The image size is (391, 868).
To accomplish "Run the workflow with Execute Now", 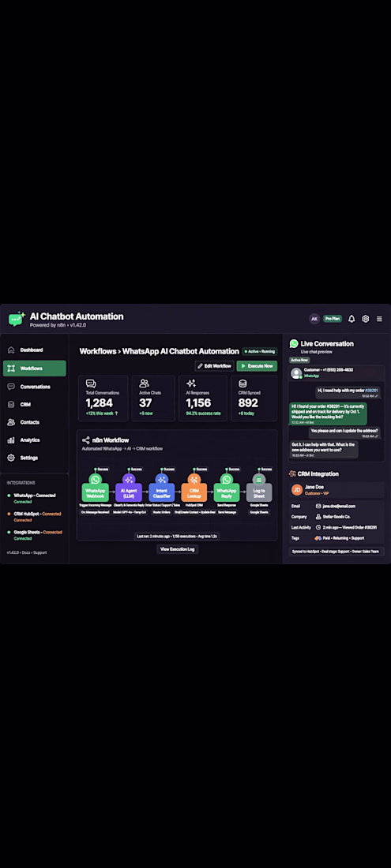I will point(257,366).
